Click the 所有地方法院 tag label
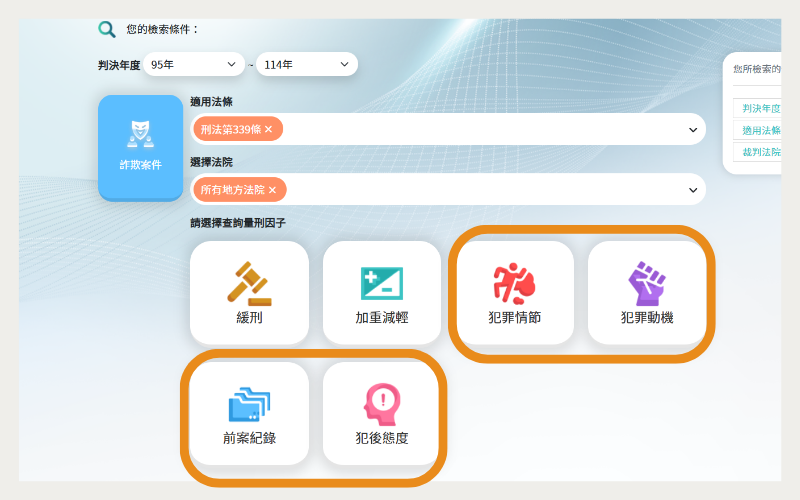Screen dimensions: 800x500 coord(232,190)
